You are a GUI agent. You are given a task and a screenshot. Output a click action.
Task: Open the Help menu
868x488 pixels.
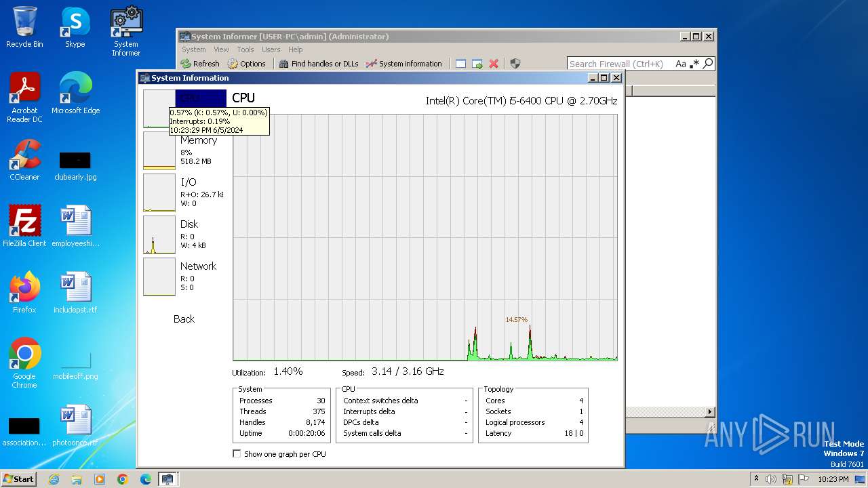click(x=295, y=49)
